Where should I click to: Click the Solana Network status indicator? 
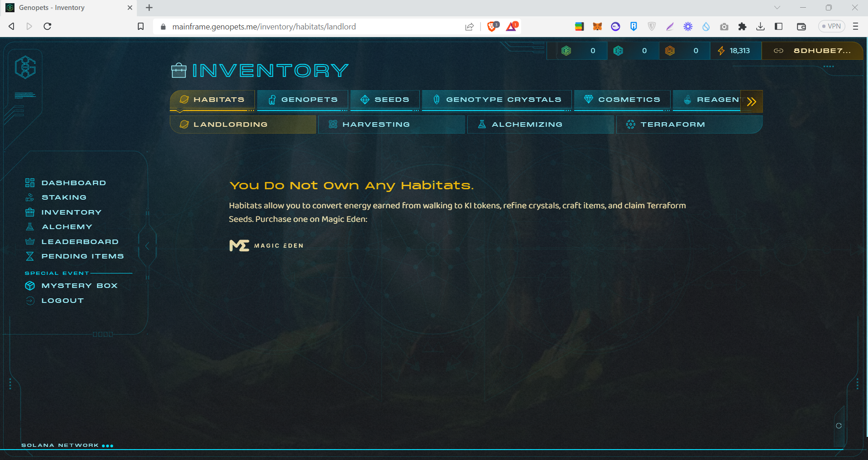point(67,446)
